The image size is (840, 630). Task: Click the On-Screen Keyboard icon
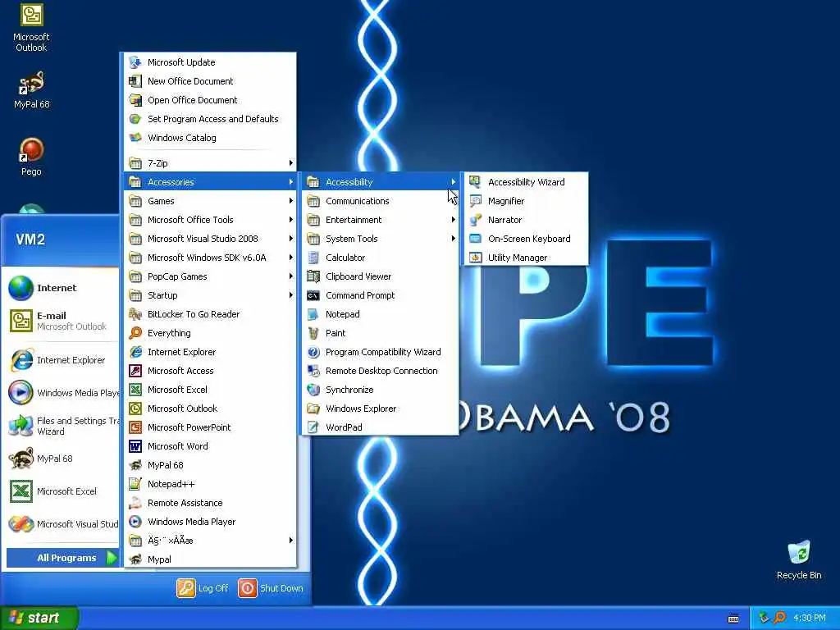click(475, 239)
